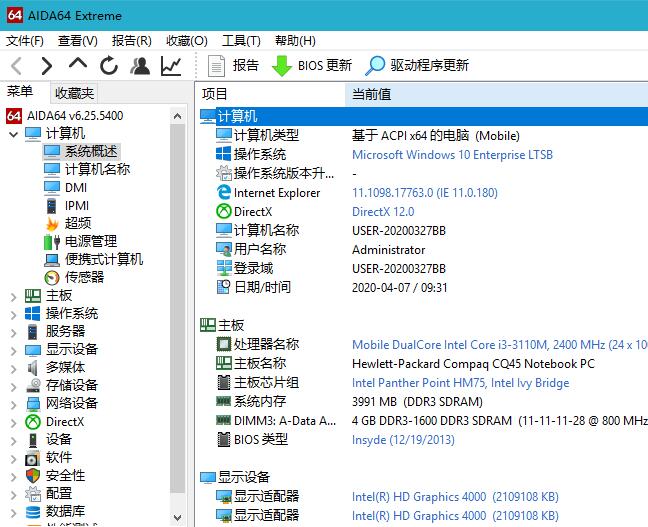Expand the 显示设备 tree node
This screenshot has height=527, width=648.
coord(14,350)
